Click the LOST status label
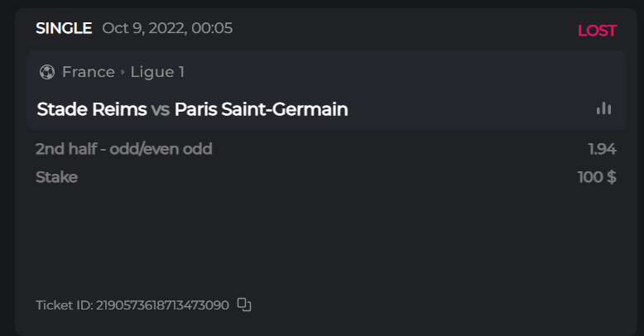This screenshot has height=336, width=644. click(597, 31)
